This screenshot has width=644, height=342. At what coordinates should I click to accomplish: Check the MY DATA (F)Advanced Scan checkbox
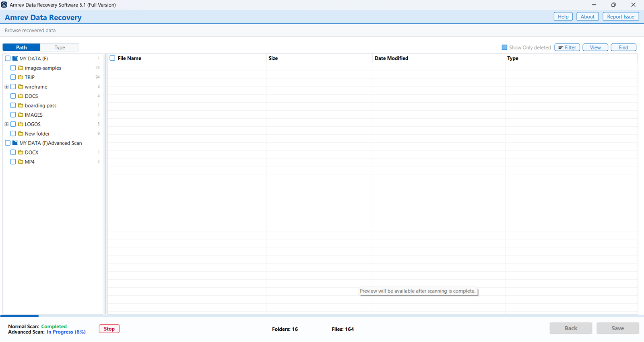click(x=8, y=143)
